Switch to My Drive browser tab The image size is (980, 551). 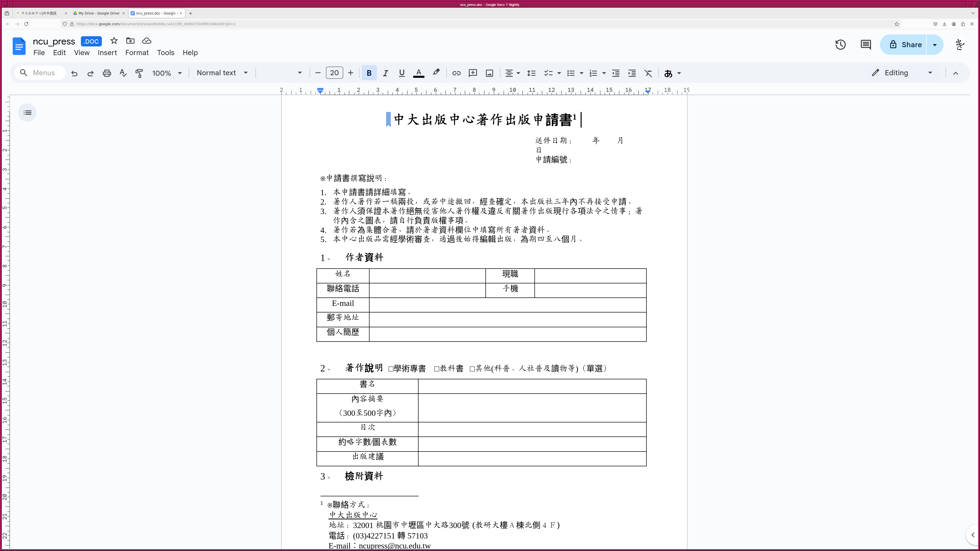pyautogui.click(x=99, y=13)
